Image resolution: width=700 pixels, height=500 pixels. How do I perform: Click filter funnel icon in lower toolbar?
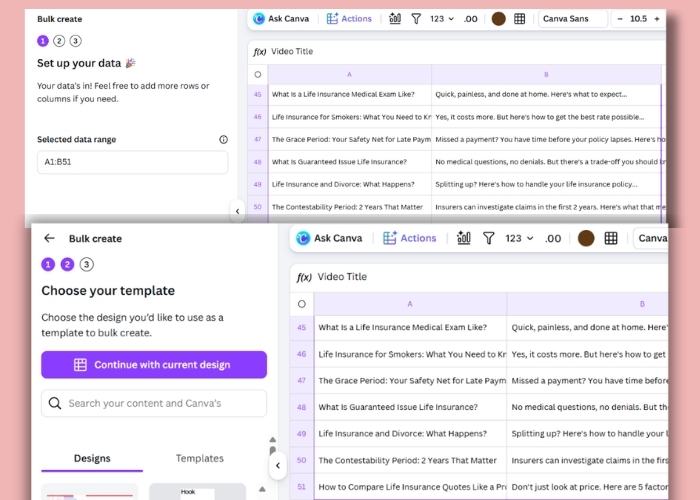(489, 238)
